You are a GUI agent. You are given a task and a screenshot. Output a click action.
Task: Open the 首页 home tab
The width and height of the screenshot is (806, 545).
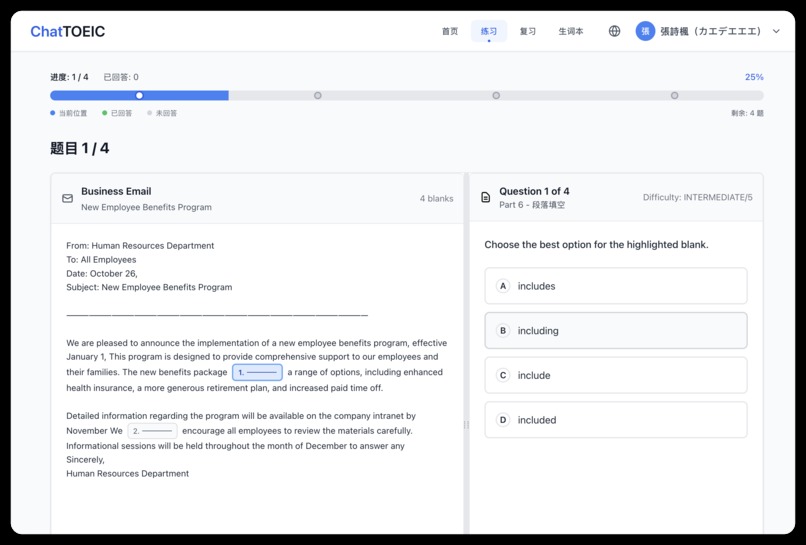pos(450,31)
